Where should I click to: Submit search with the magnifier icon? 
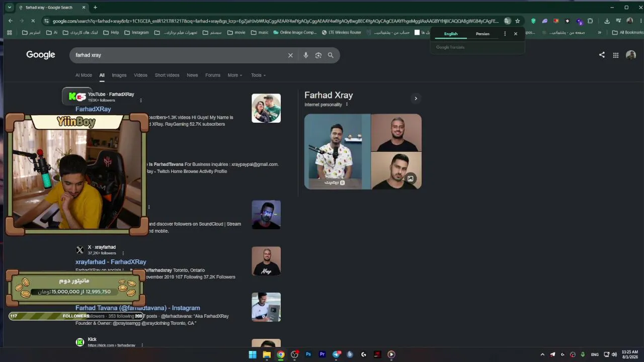pyautogui.click(x=331, y=55)
